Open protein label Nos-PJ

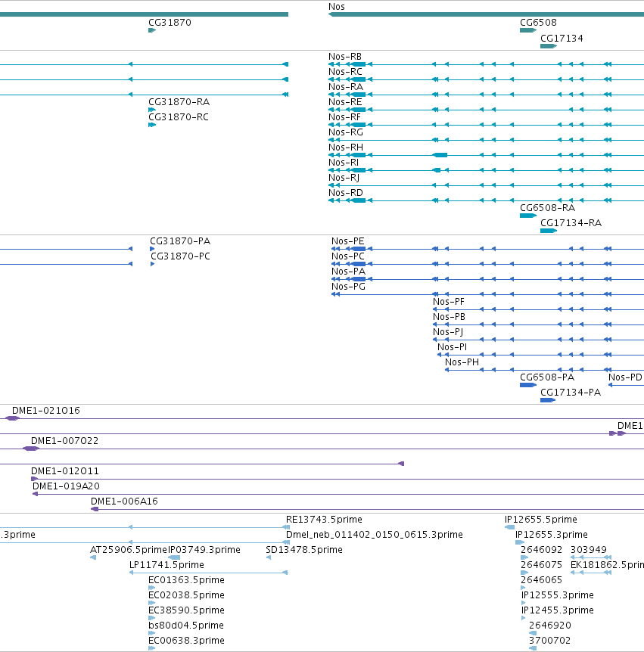[448, 332]
